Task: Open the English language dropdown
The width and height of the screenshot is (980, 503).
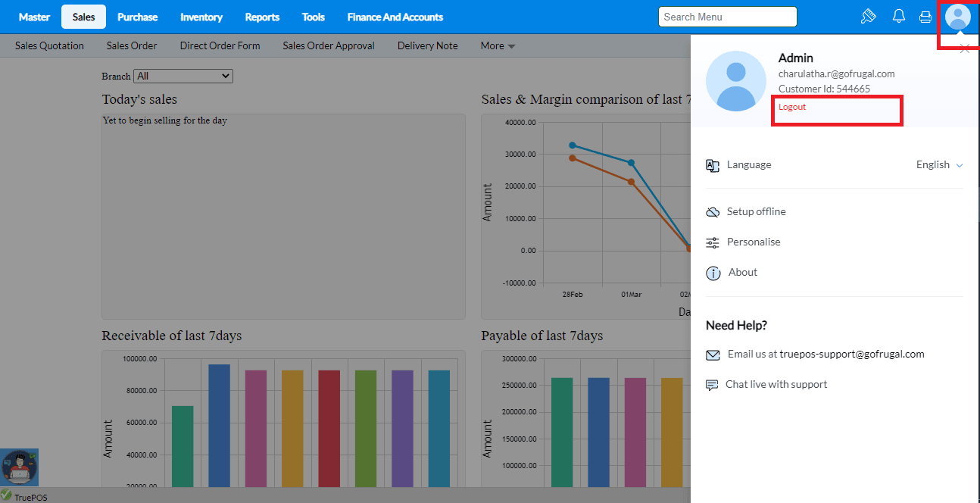Action: 940,164
